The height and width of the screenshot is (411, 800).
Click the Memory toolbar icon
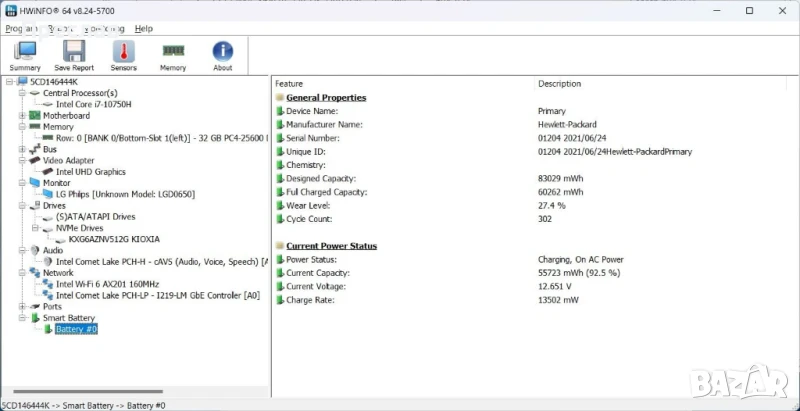pos(173,54)
